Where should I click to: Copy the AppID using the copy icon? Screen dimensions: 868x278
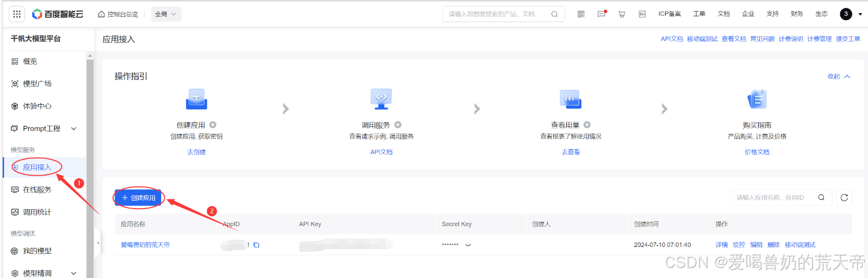256,245
